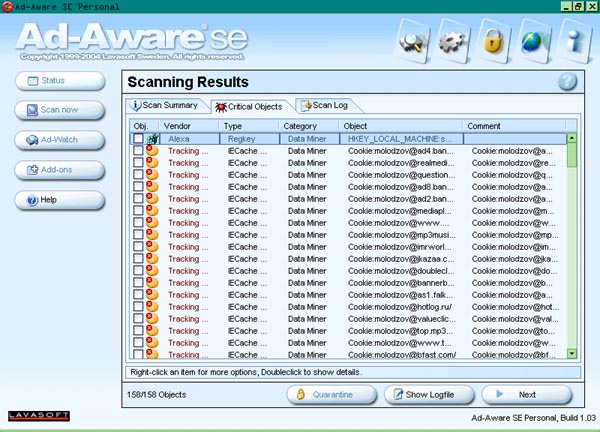The width and height of the screenshot is (600, 432).
Task: Open settings gear icon in header
Action: (x=453, y=42)
